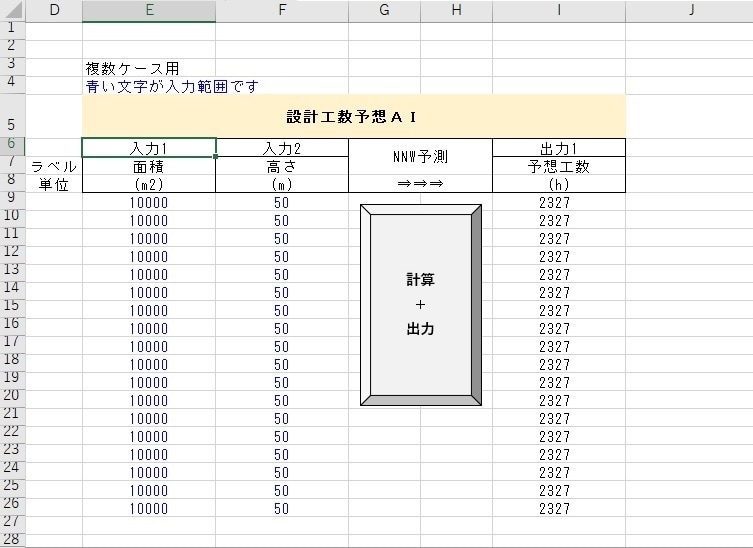Click the 計算+出力 macro button
Screen dimensions: 753x548
point(421,305)
